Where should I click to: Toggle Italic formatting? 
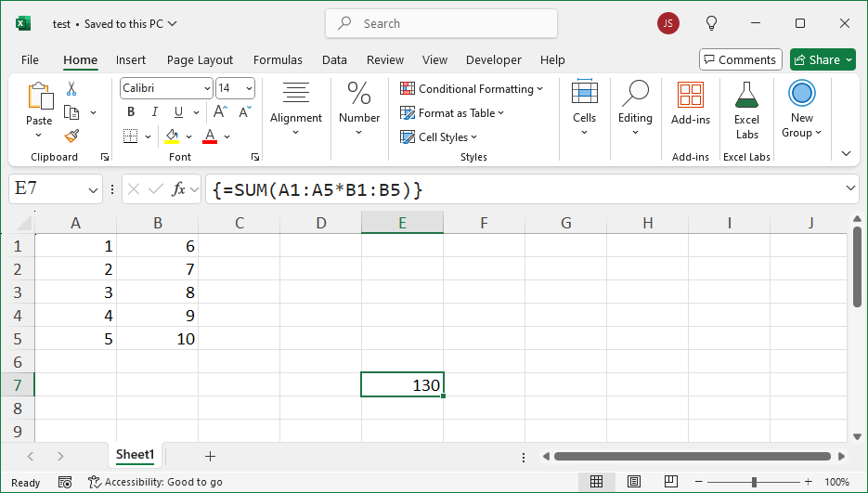[155, 112]
